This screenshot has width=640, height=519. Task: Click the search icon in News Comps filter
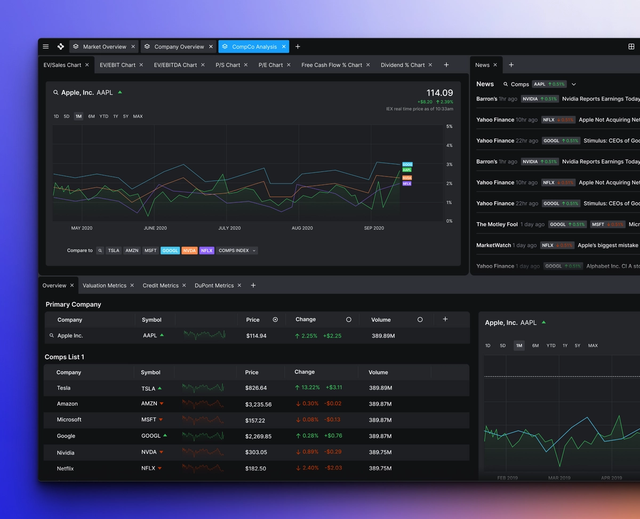[x=505, y=84]
